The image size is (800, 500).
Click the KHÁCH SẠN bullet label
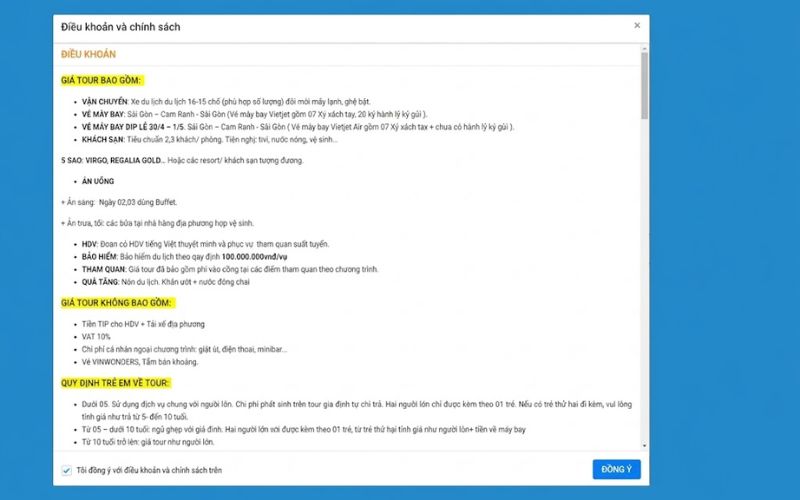103,139
